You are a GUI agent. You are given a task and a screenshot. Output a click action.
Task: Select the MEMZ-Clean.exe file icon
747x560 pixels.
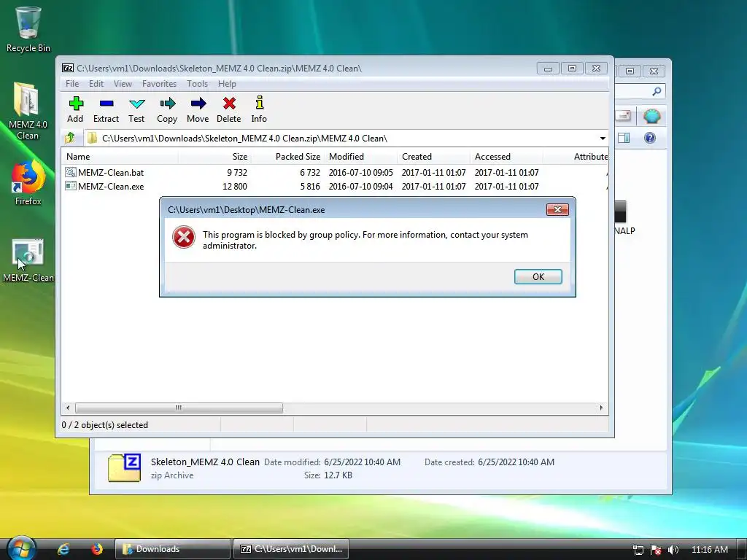71,186
